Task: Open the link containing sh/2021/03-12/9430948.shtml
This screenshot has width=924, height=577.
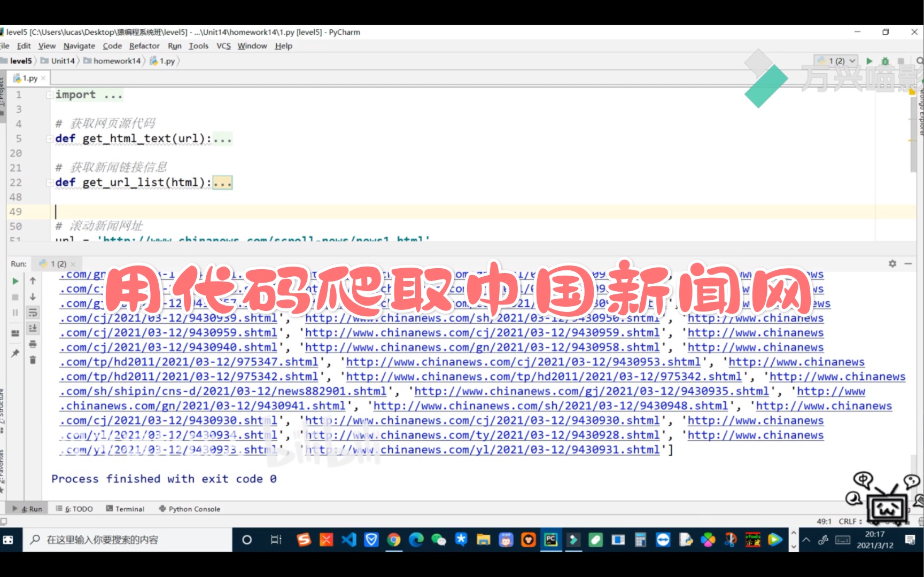Action: pyautogui.click(x=550, y=406)
